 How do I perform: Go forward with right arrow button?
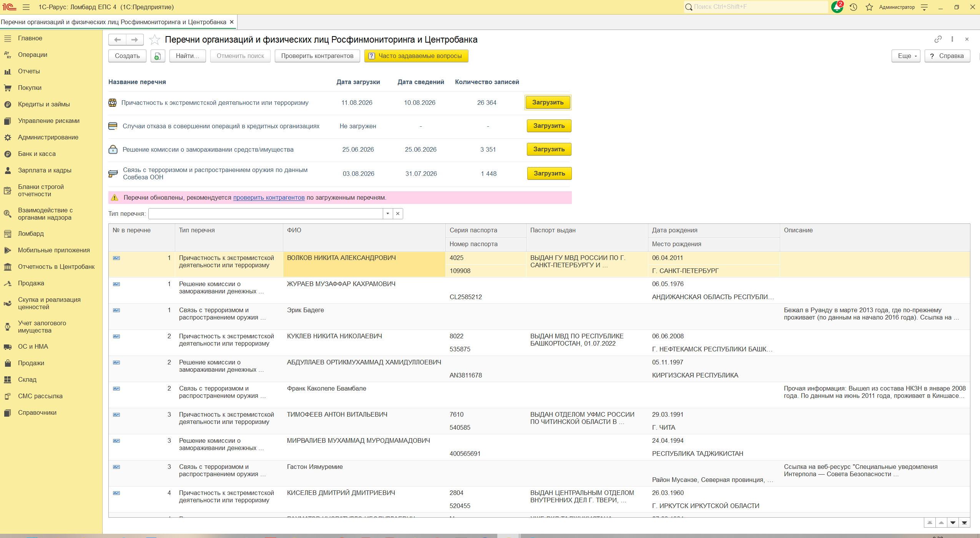pyautogui.click(x=135, y=40)
